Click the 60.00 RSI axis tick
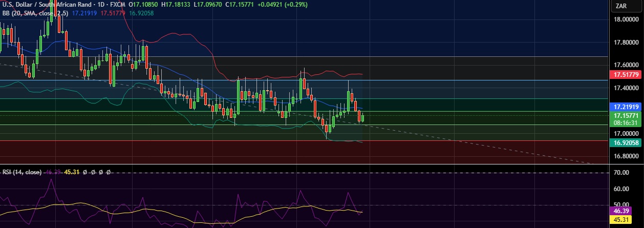Screen dimensions: 644x228 pyautogui.click(x=621, y=189)
